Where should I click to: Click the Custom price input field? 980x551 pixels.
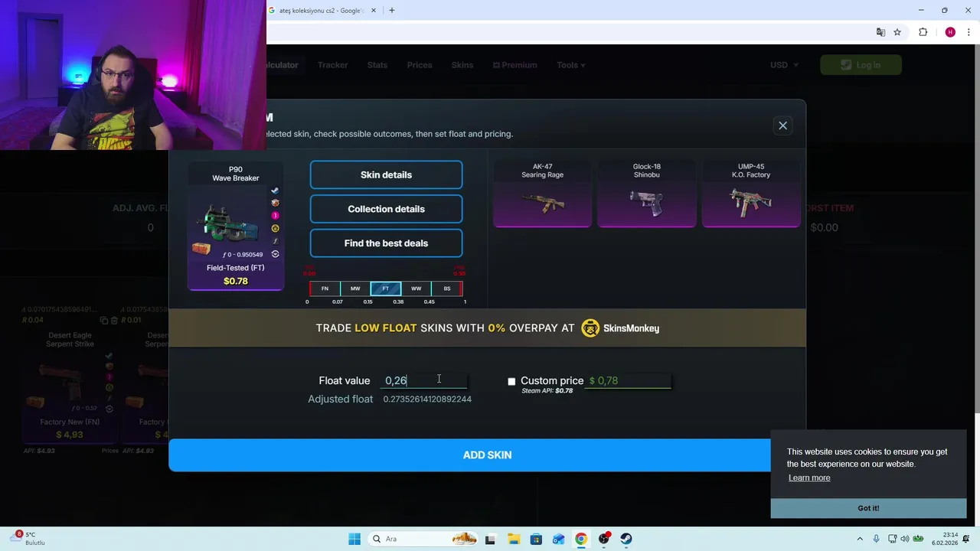[x=629, y=380]
